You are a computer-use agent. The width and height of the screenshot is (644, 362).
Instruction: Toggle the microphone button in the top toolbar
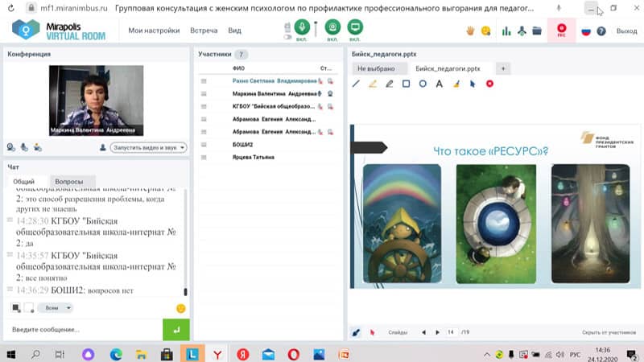pyautogui.click(x=302, y=27)
